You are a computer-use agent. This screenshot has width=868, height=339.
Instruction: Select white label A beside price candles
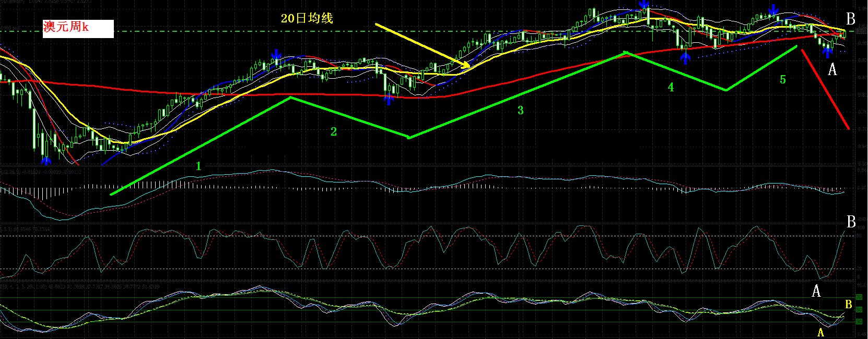click(x=832, y=69)
